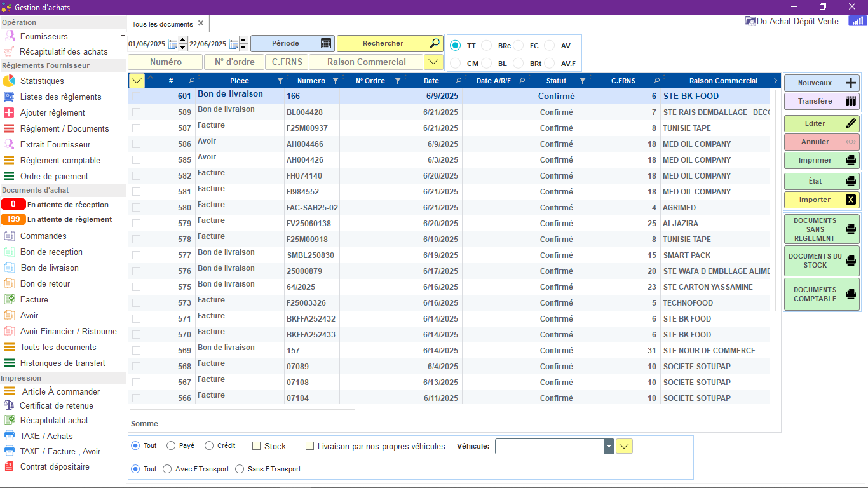Open Article À commander menu item

61,391
